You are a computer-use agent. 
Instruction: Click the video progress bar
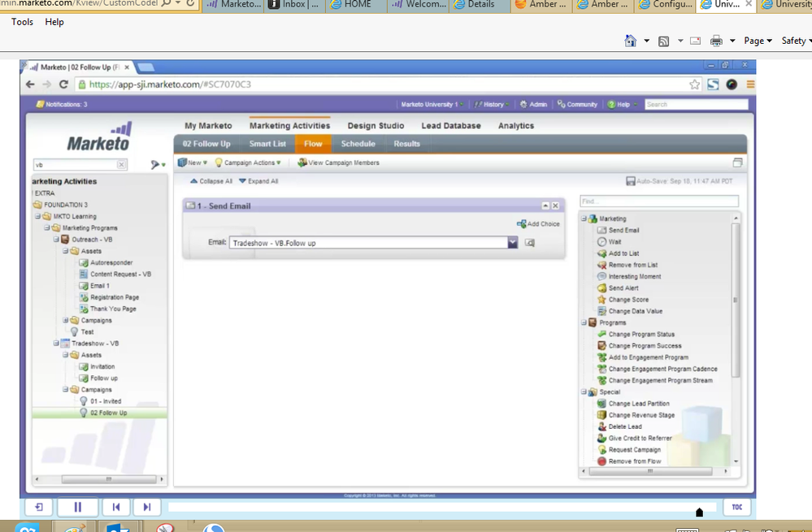point(441,507)
